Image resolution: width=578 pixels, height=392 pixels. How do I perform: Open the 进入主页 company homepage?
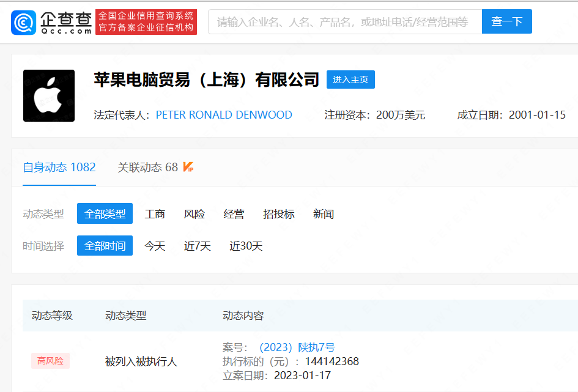click(x=350, y=80)
